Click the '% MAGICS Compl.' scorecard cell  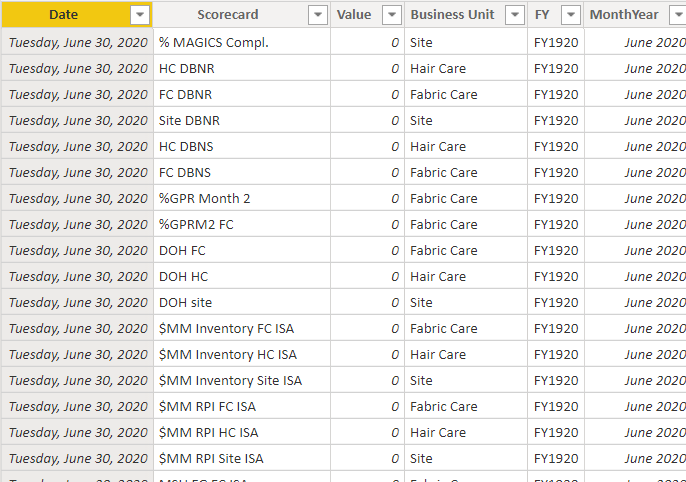pyautogui.click(x=242, y=42)
